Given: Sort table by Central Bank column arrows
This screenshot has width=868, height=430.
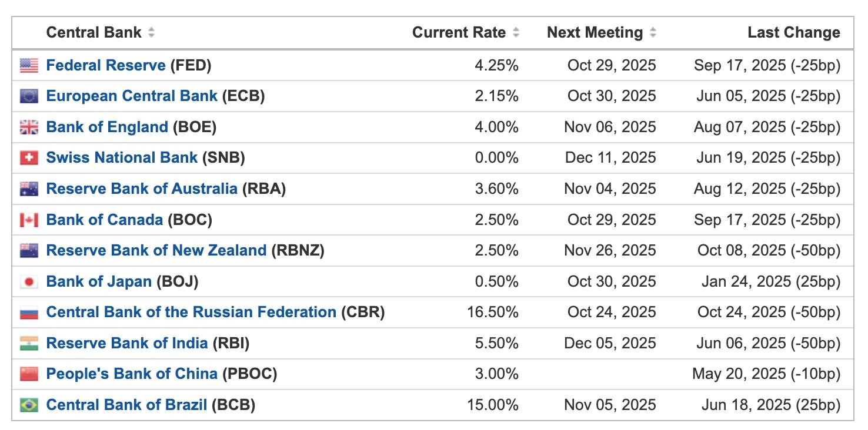Looking at the screenshot, I should pos(151,33).
